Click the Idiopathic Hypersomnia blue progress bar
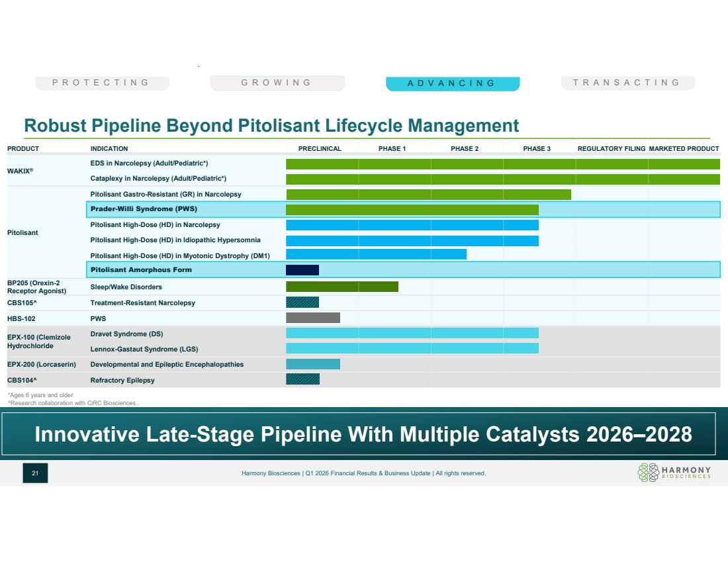Screen dimensions: 728x562 click(x=412, y=240)
